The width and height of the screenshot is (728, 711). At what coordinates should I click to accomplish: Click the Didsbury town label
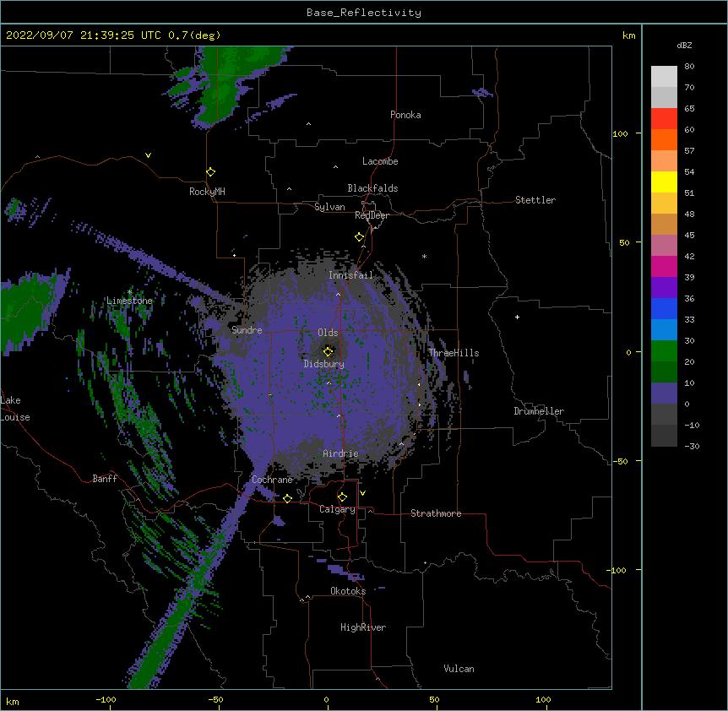pyautogui.click(x=324, y=364)
